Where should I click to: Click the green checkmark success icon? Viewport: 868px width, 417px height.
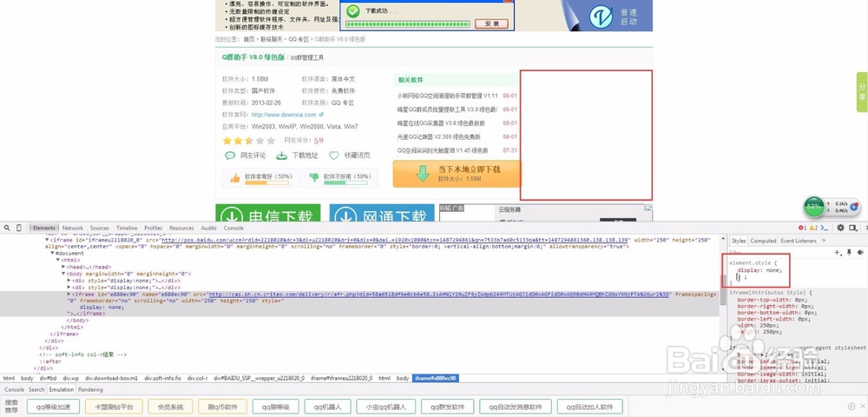tap(352, 10)
